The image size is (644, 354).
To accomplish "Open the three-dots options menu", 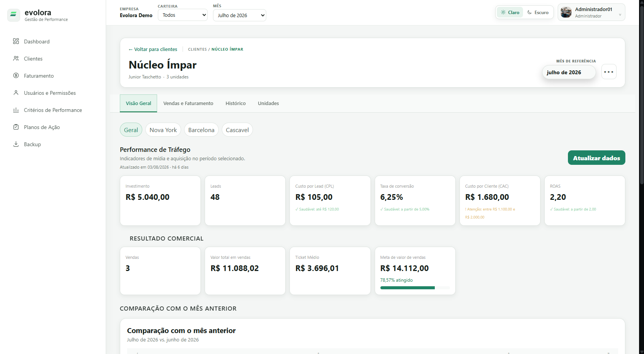I will coord(609,72).
